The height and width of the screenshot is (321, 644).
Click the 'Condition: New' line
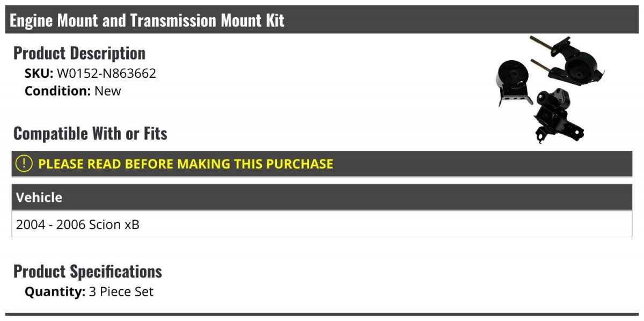point(73,91)
